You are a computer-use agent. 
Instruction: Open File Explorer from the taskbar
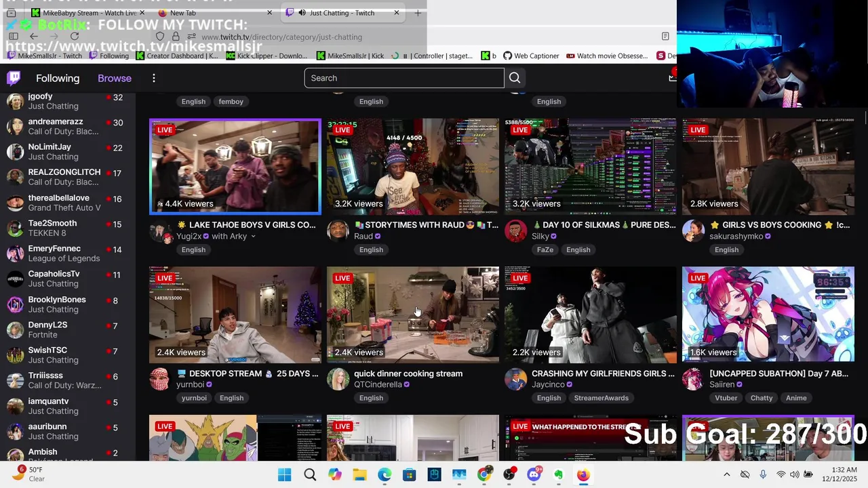pos(359,474)
